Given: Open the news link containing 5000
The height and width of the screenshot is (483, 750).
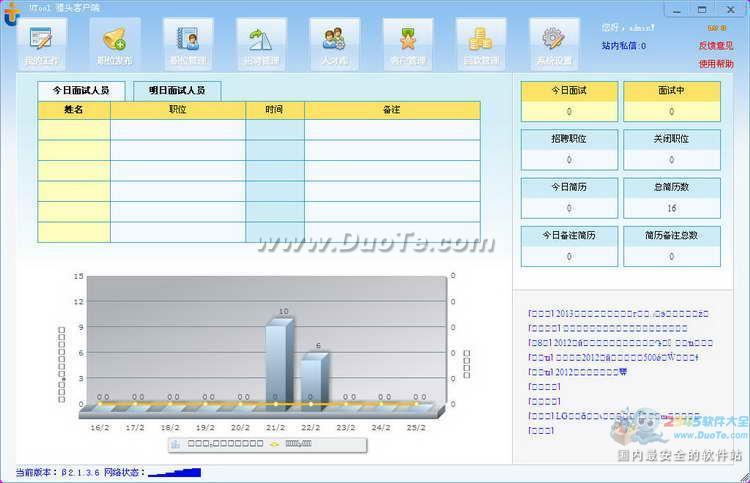Looking at the screenshot, I should [613, 357].
